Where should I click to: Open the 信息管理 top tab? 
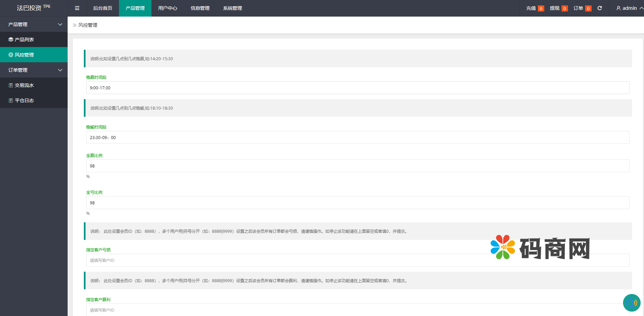pos(200,8)
